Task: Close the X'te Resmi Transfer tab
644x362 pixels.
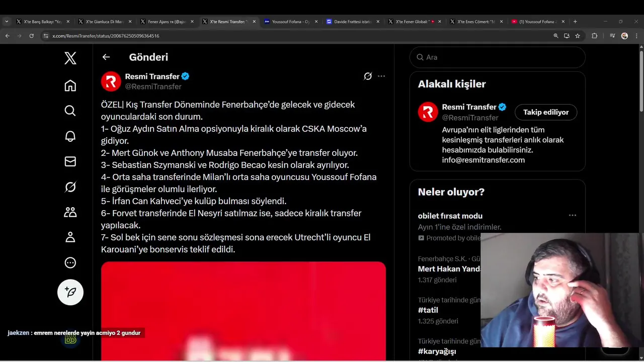Action: point(254,22)
